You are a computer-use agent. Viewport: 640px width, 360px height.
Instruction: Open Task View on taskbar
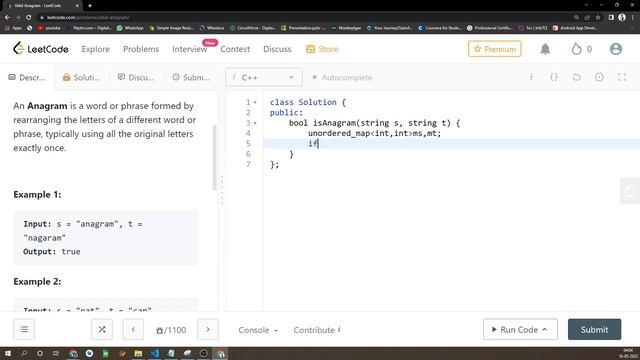coord(56,353)
